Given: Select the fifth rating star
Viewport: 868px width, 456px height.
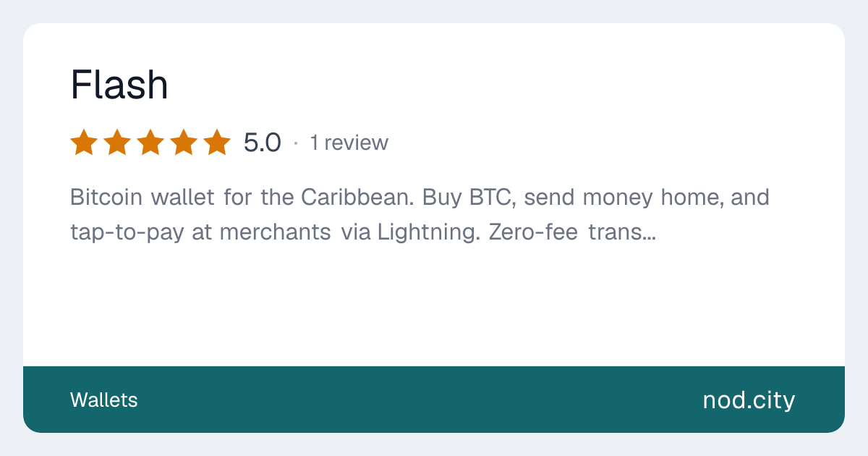Looking at the screenshot, I should [217, 143].
